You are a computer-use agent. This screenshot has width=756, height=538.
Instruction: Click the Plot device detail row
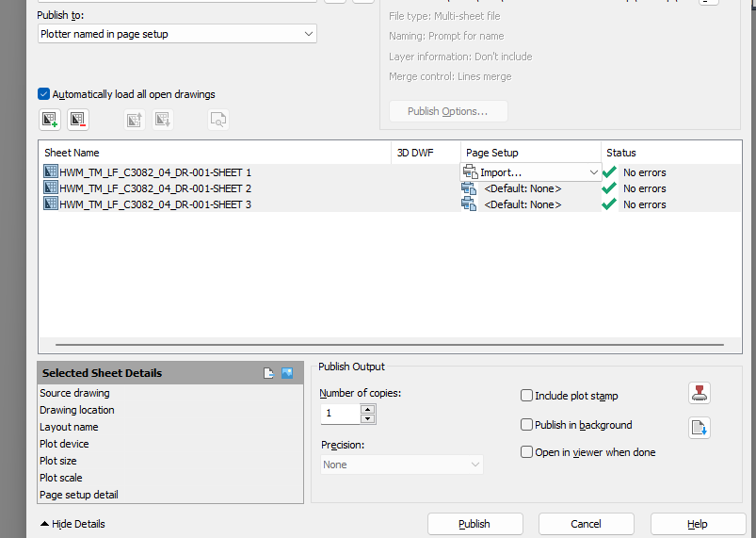170,444
